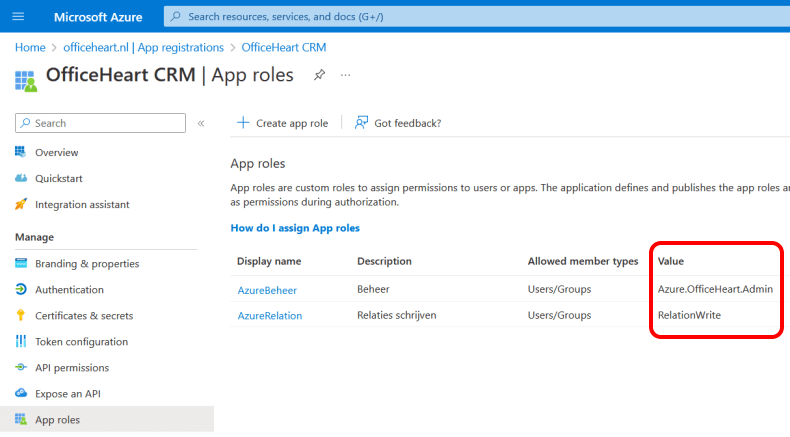Click the Beheer description cell
Screen dimensions: 790x437
(x=373, y=289)
